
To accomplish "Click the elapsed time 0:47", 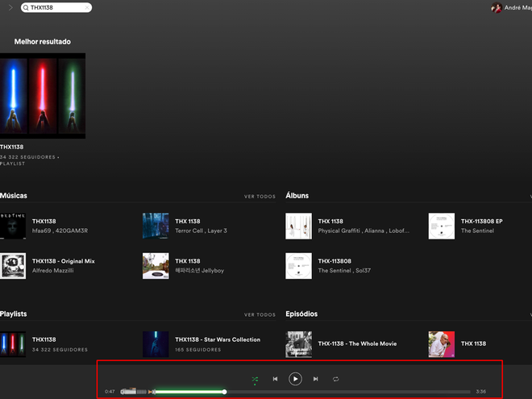I will 110,392.
